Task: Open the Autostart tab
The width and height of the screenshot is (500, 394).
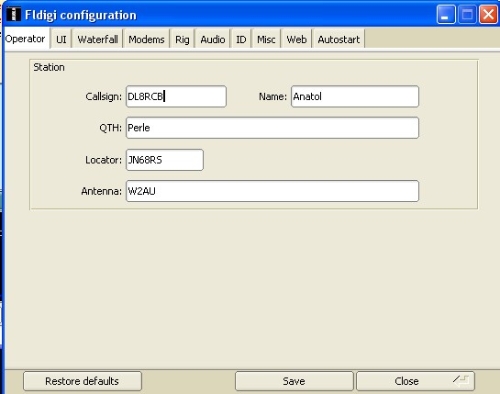Action: 338,39
